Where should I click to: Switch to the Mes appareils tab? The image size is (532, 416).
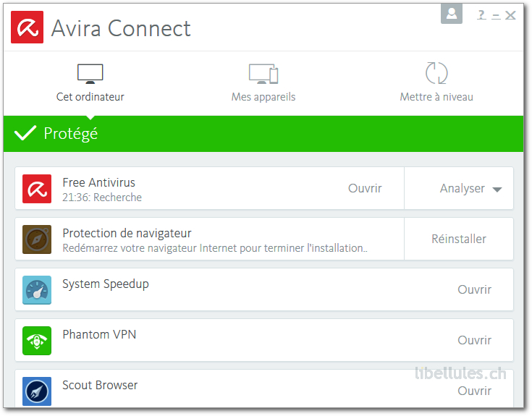[263, 83]
